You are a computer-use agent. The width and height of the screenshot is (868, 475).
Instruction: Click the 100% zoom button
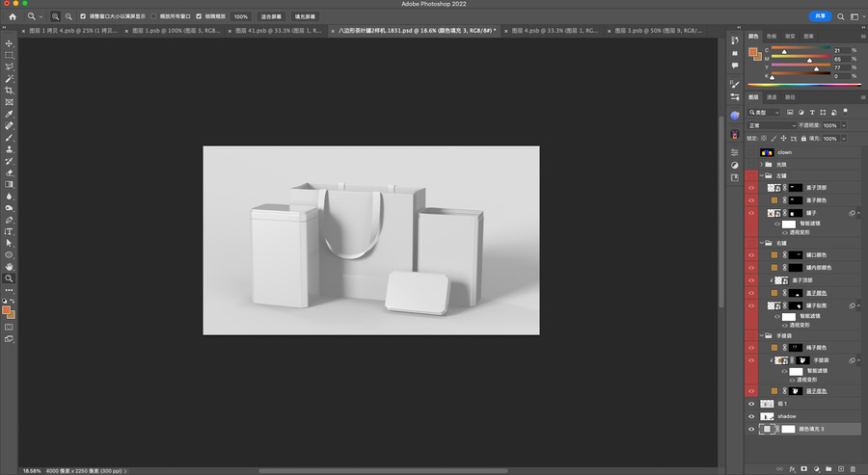[241, 16]
